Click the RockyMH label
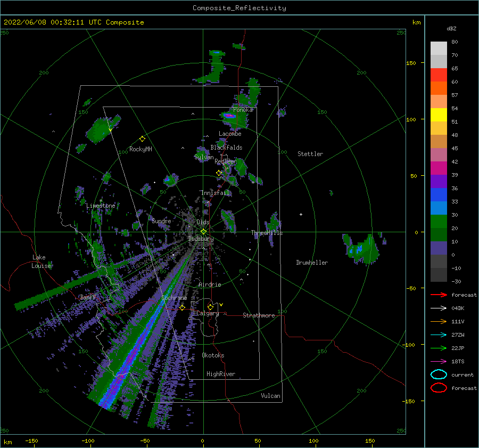Image resolution: width=479 pixels, height=448 pixels. click(141, 149)
